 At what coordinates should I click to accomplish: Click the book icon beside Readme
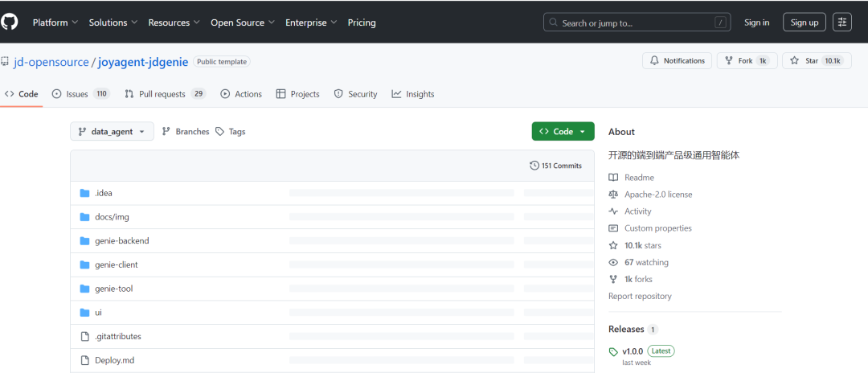[x=612, y=178]
